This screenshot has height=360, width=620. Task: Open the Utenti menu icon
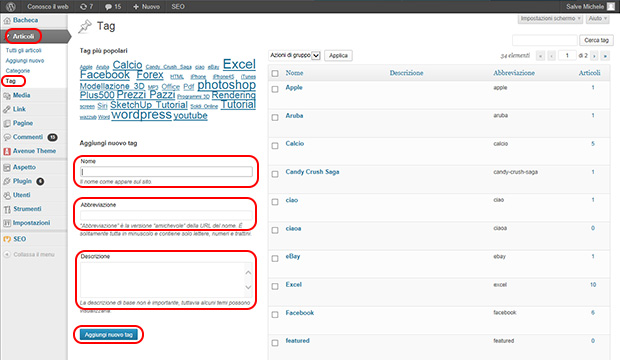[x=7, y=195]
